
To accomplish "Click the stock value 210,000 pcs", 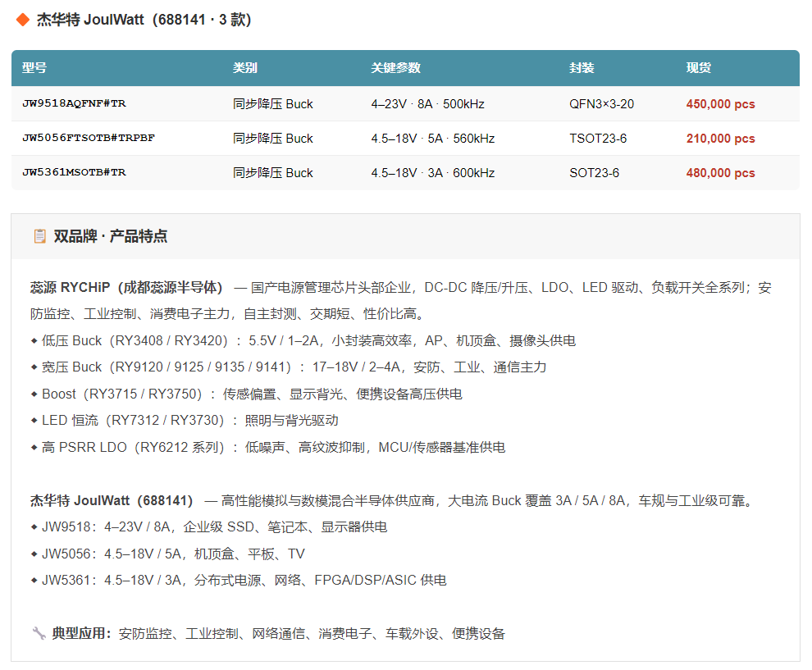I will [x=721, y=139].
